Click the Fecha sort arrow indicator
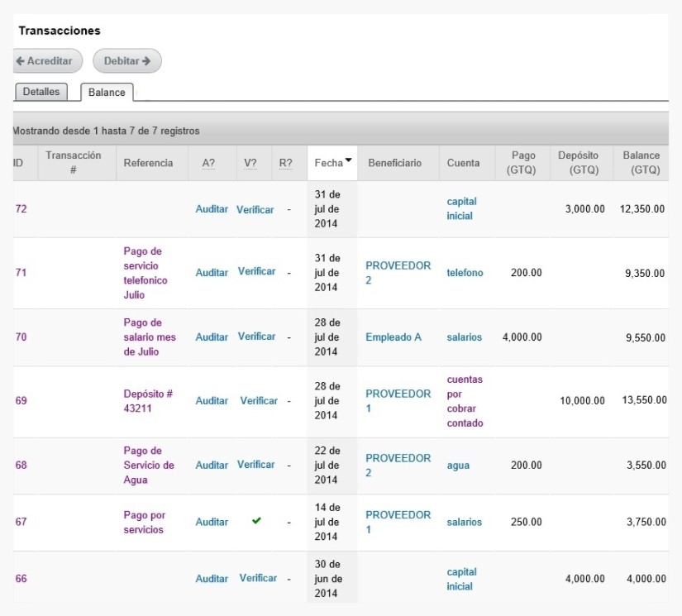Image resolution: width=682 pixels, height=616 pixels. pos(348,160)
